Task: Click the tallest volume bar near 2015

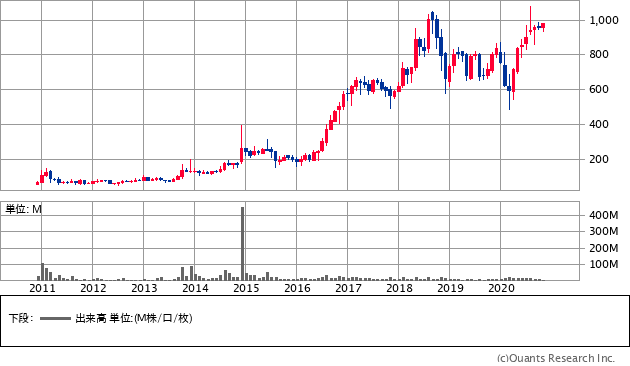Action: pyautogui.click(x=242, y=243)
